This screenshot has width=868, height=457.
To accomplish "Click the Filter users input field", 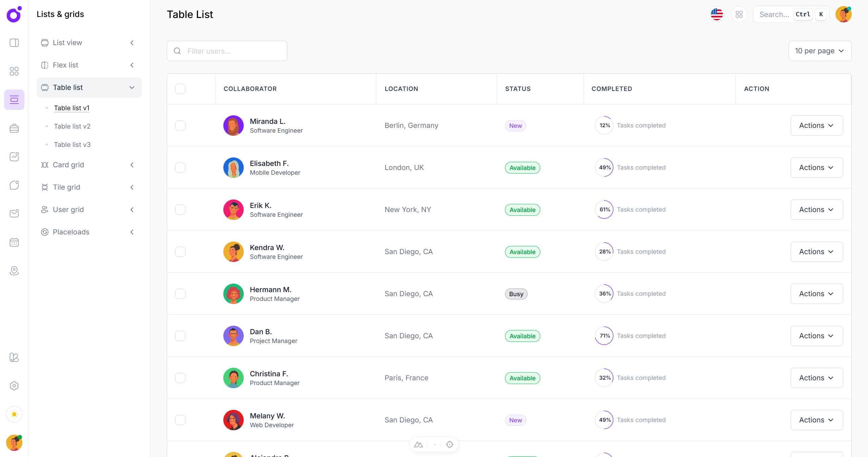I will click(x=227, y=51).
